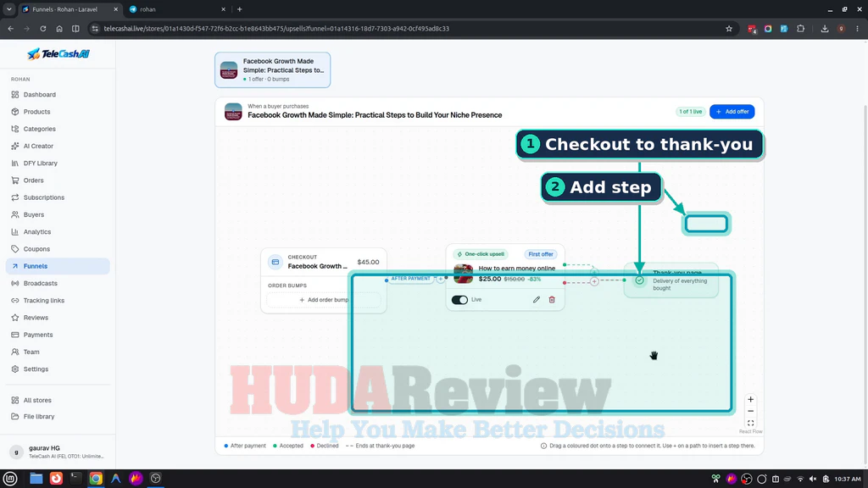Screen dimensions: 868x488
Task: Reload the current browser page
Action: click(x=42, y=29)
